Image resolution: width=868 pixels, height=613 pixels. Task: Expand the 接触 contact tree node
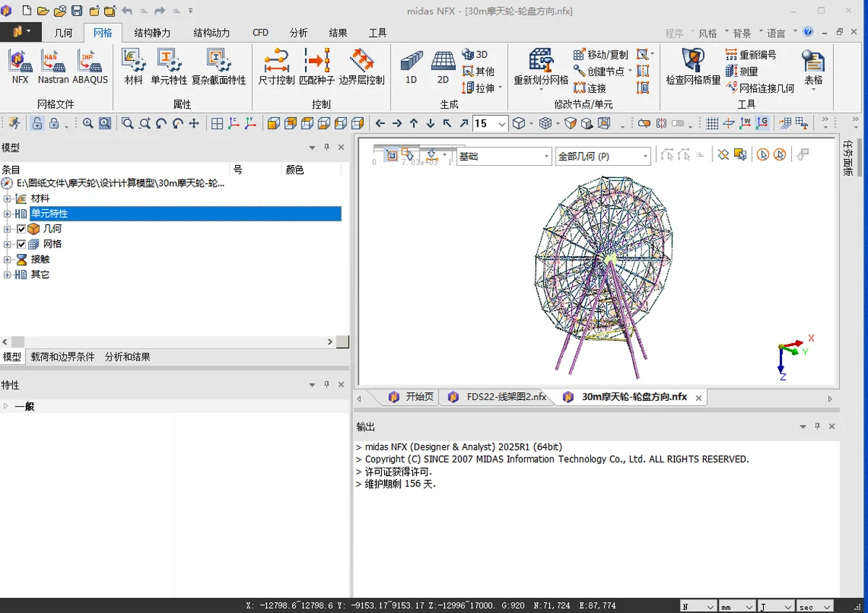point(7,259)
